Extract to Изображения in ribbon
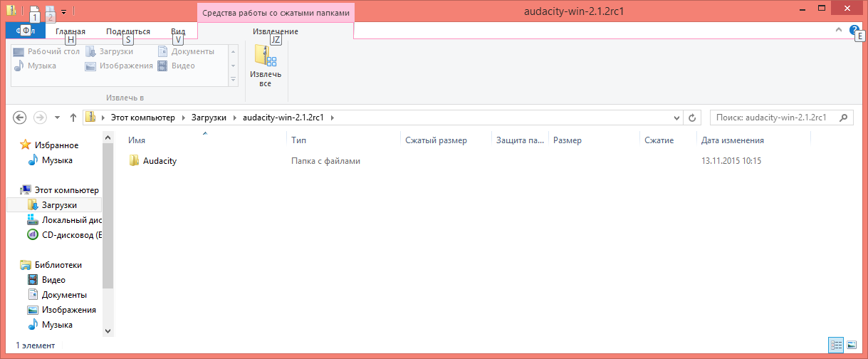This screenshot has height=359, width=868. pos(119,66)
